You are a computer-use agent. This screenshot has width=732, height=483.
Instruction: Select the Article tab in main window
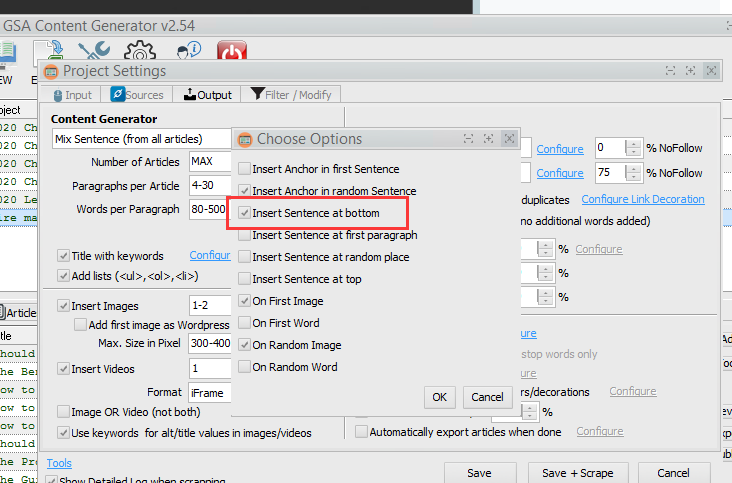19,313
